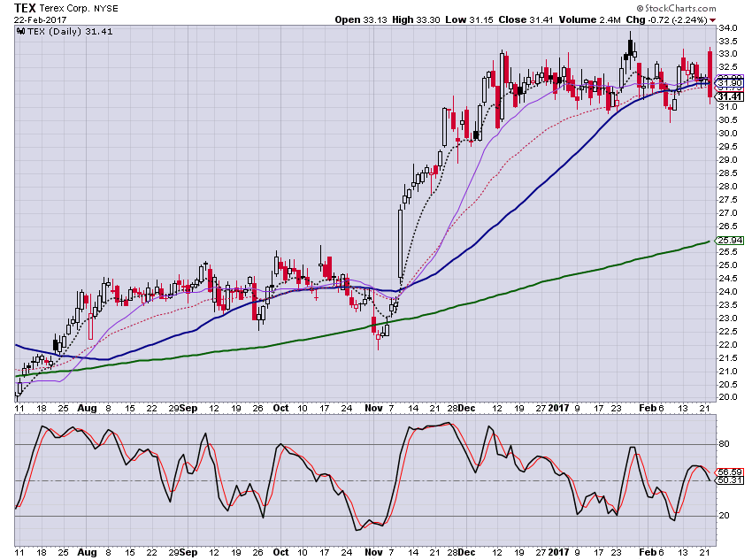This screenshot has height=560, width=752.
Task: Click the Close 31.41 value in the header
Action: [526, 19]
